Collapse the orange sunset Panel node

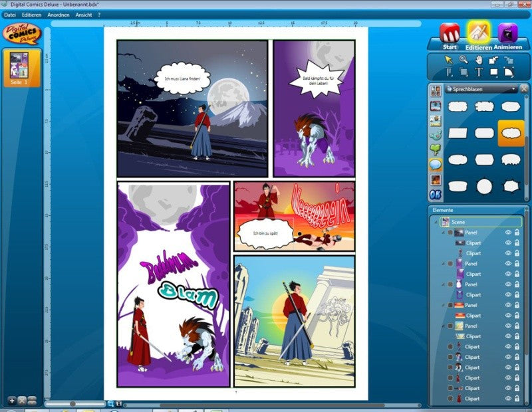click(x=444, y=305)
